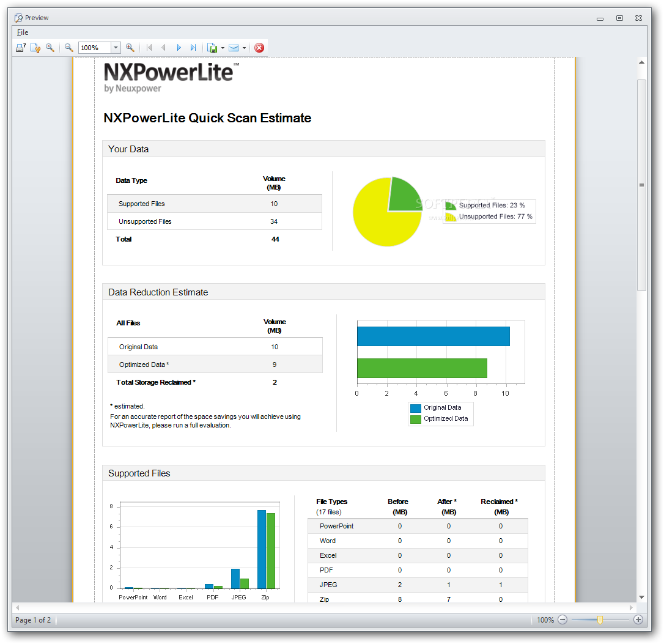Click green 'Optimized Data' legend swatch

click(x=416, y=419)
